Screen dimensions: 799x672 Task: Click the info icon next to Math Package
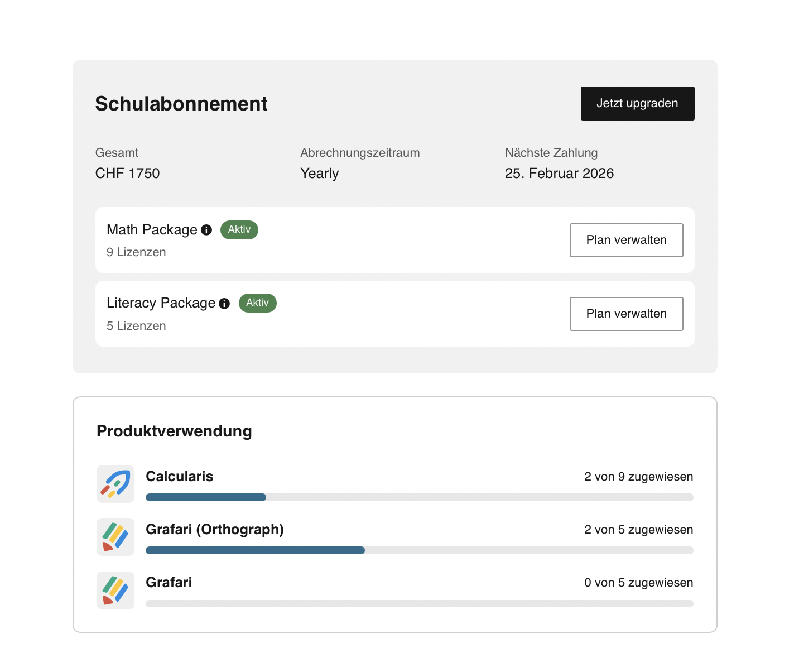click(x=206, y=230)
